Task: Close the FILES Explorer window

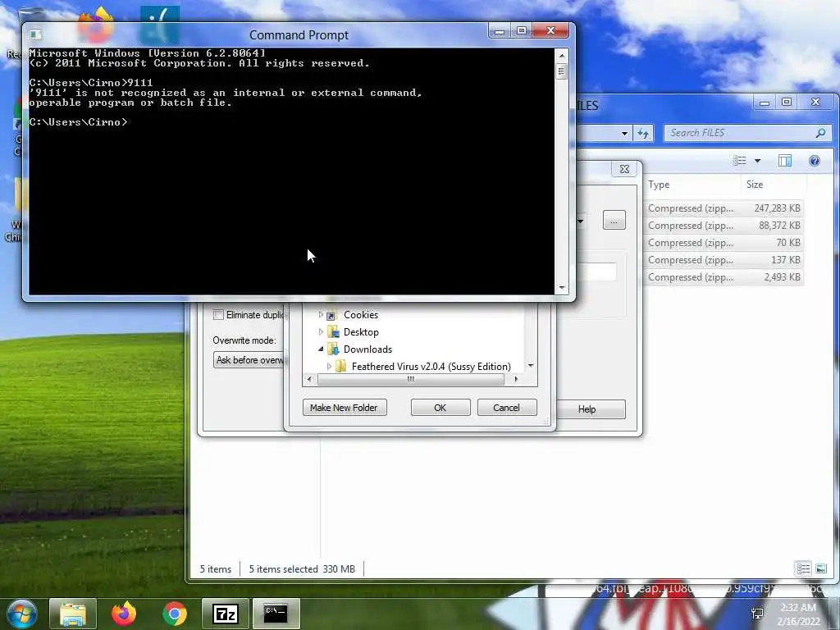Action: [815, 103]
